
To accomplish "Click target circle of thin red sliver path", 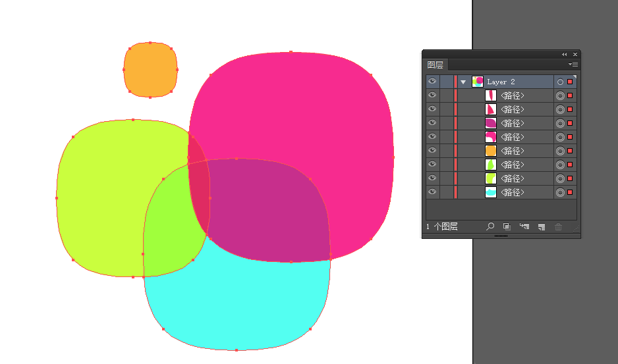I will (x=560, y=95).
